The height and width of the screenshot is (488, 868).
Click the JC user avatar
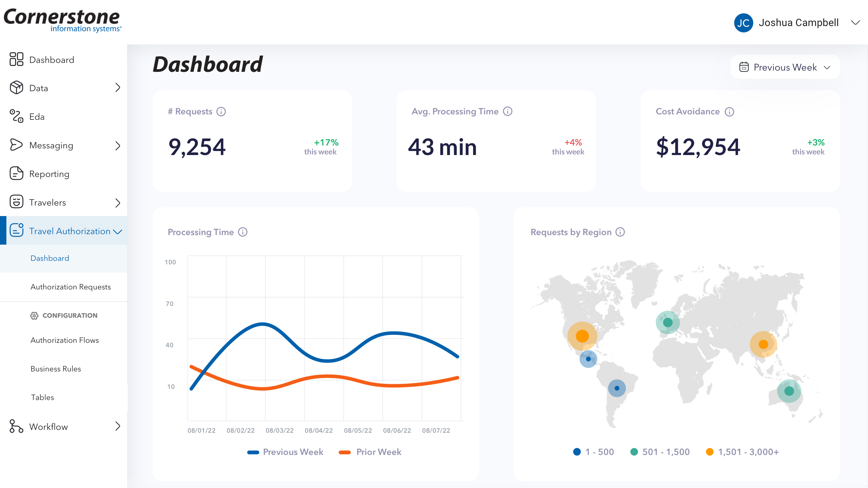pyautogui.click(x=743, y=23)
